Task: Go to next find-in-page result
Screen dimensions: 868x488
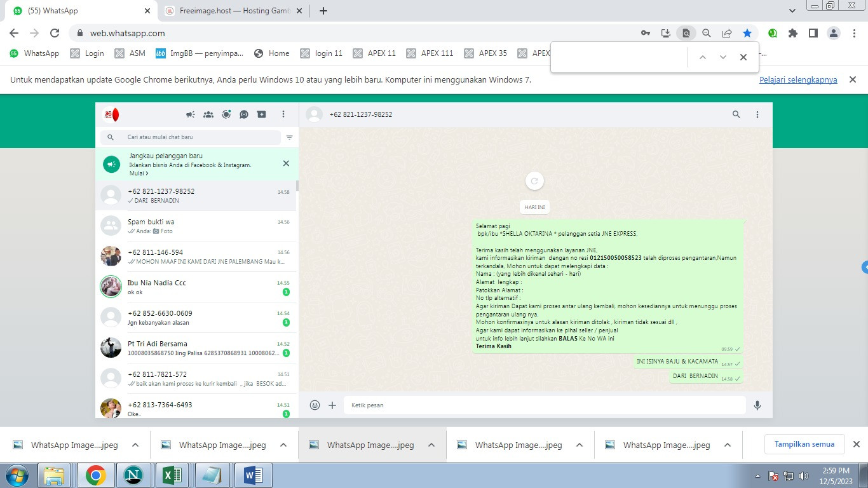Action: (x=723, y=57)
